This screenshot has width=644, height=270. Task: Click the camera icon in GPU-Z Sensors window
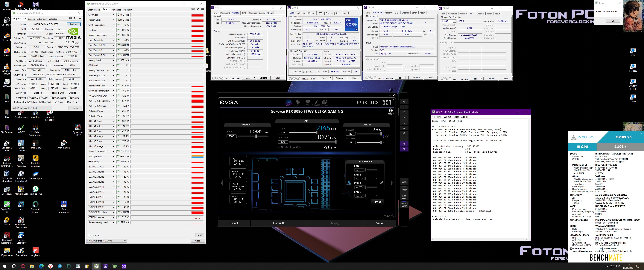(x=193, y=8)
